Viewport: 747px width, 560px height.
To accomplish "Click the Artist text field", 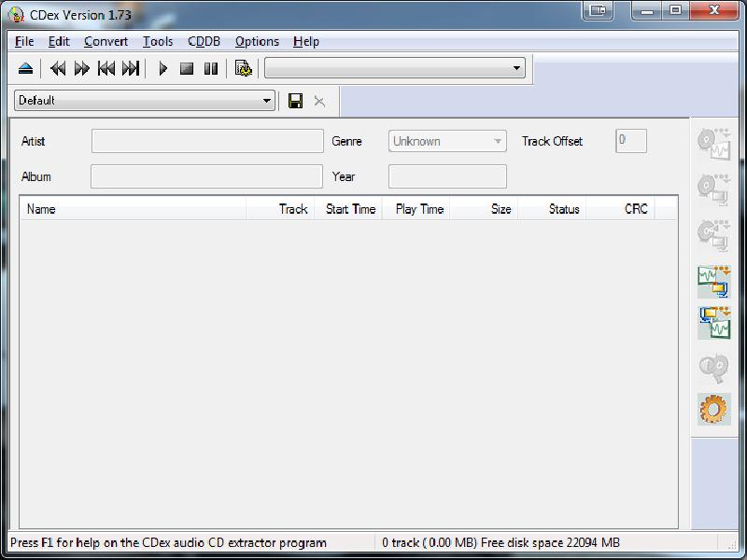I will [207, 141].
